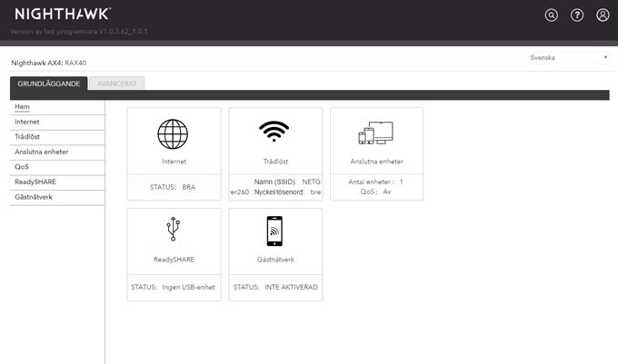This screenshot has width=618, height=364.
Task: Open QoS in the sidebar
Action: click(x=57, y=167)
